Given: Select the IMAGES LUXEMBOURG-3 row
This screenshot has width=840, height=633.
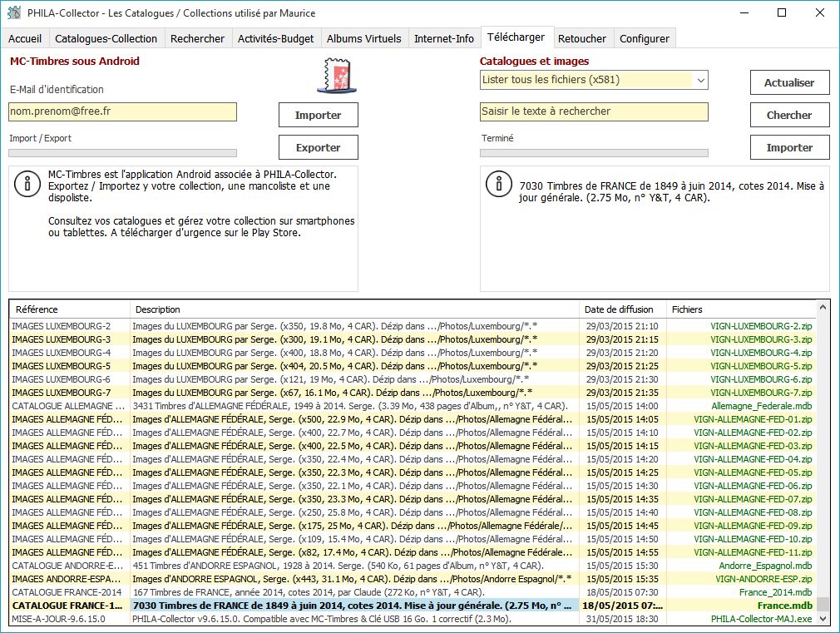Looking at the screenshot, I should (x=413, y=339).
